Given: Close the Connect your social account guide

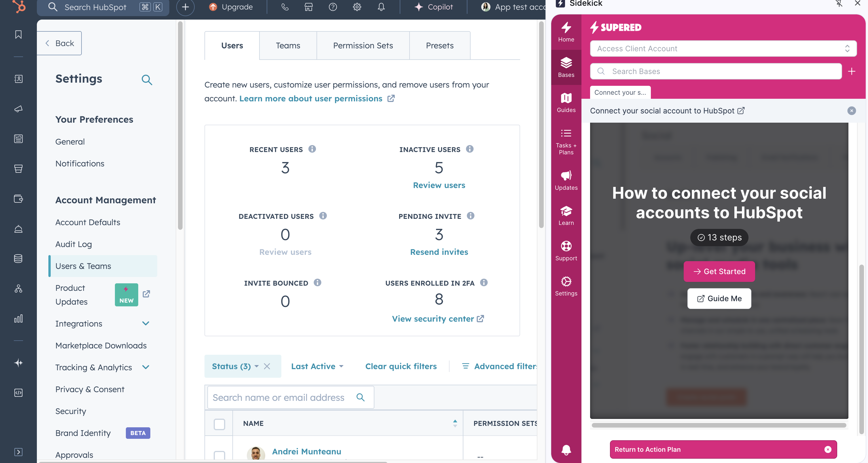Looking at the screenshot, I should pos(852,111).
